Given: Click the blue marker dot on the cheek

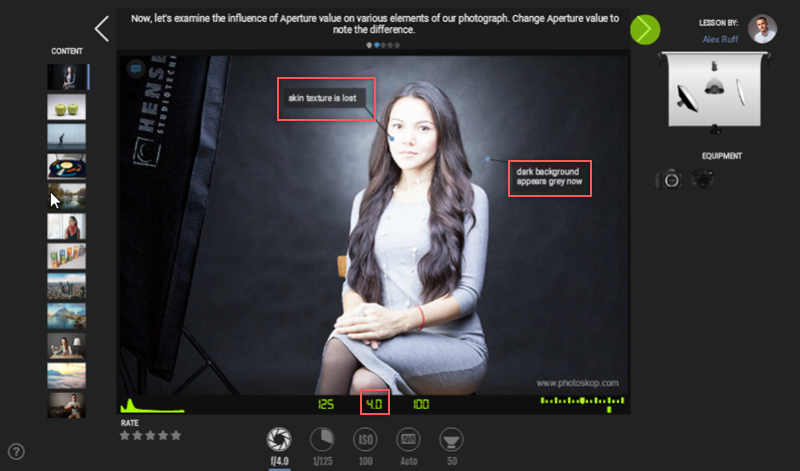Looking at the screenshot, I should click(392, 138).
